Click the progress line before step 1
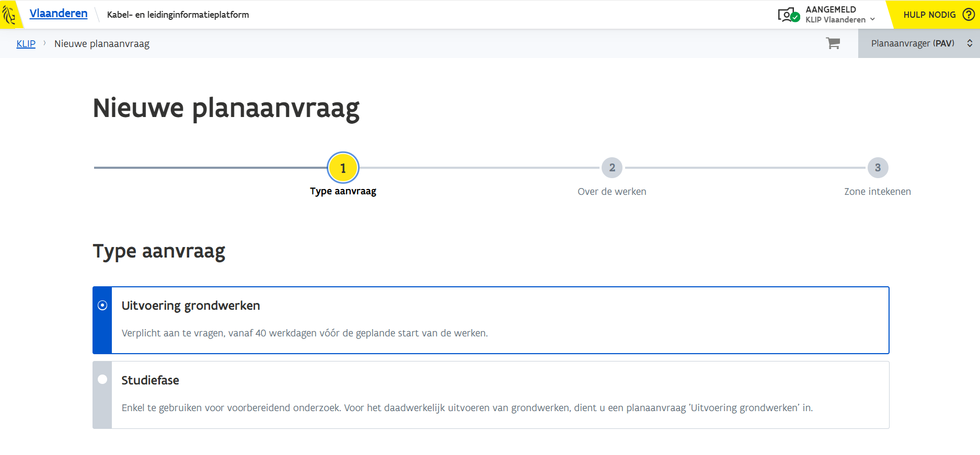980x455 pixels. (209, 168)
